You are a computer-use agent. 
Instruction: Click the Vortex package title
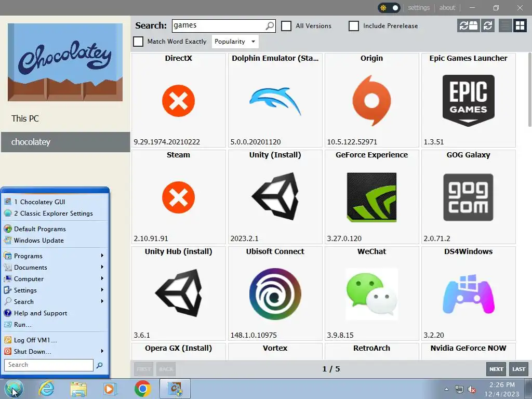275,348
